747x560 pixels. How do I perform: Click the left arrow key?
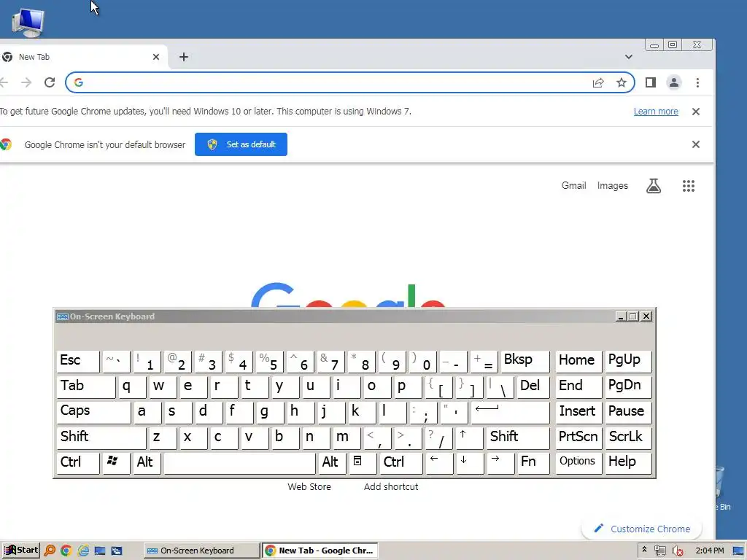click(439, 463)
